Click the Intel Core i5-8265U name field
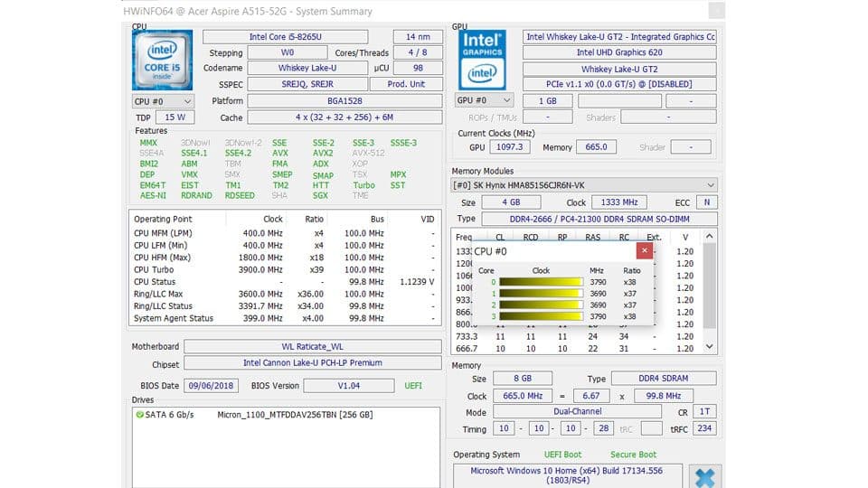Image resolution: width=868 pixels, height=488 pixels. coord(285,37)
